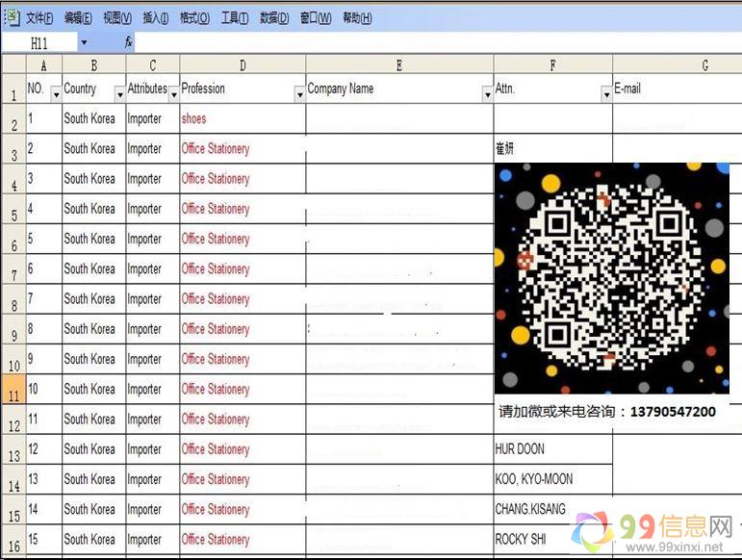Open the 工具(T) menu
Image resolution: width=742 pixels, height=560 pixels.
pos(234,18)
